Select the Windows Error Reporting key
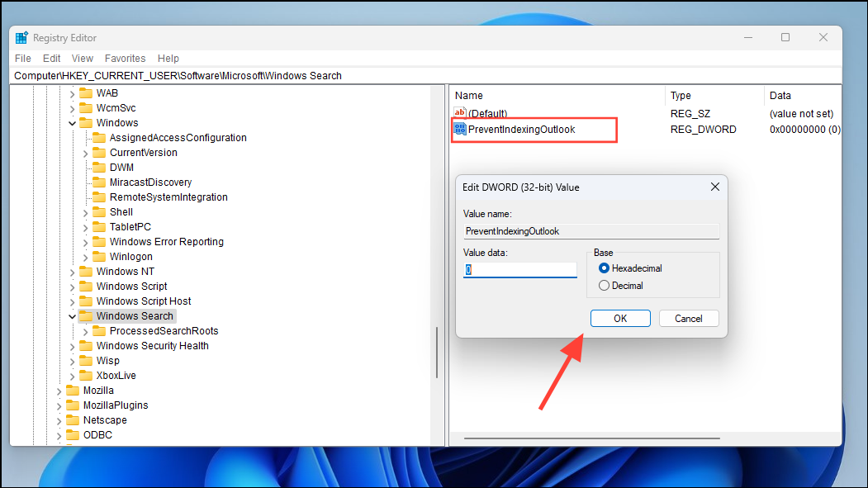The width and height of the screenshot is (868, 488). coord(167,242)
